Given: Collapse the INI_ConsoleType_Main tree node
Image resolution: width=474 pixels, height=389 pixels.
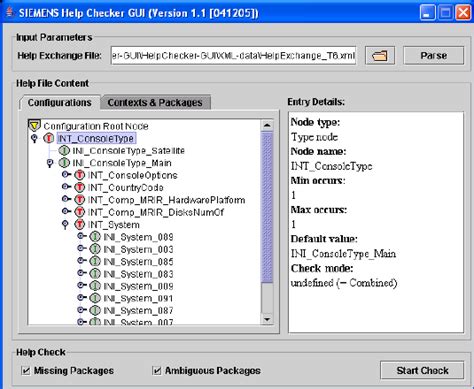Looking at the screenshot, I should point(50,163).
